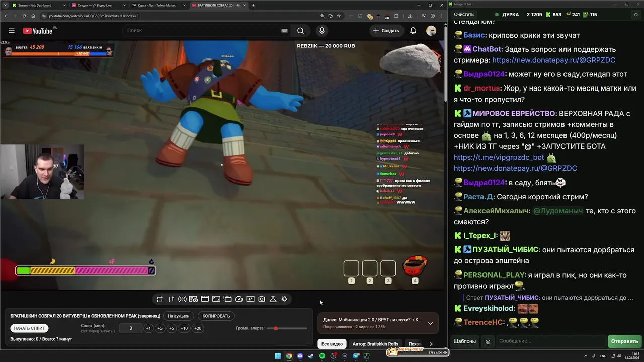Screen dimensions: 644x362
Task: Click the speedometer icon in toolbar
Action: [x=239, y=299]
